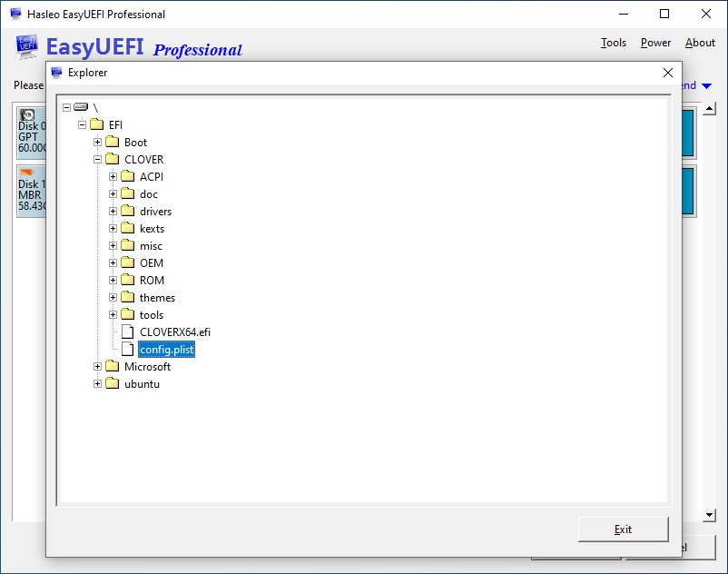The width and height of the screenshot is (728, 574).
Task: Open the Power menu
Action: 655,43
